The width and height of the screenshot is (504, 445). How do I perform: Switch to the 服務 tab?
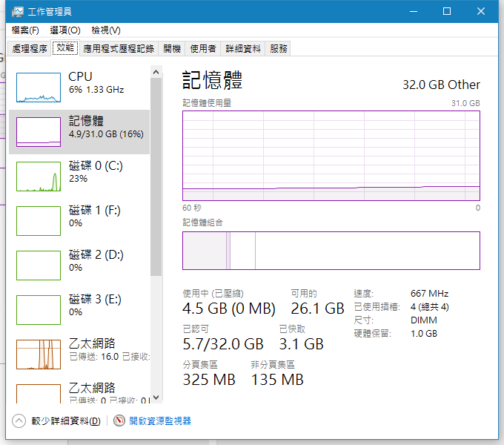[279, 48]
